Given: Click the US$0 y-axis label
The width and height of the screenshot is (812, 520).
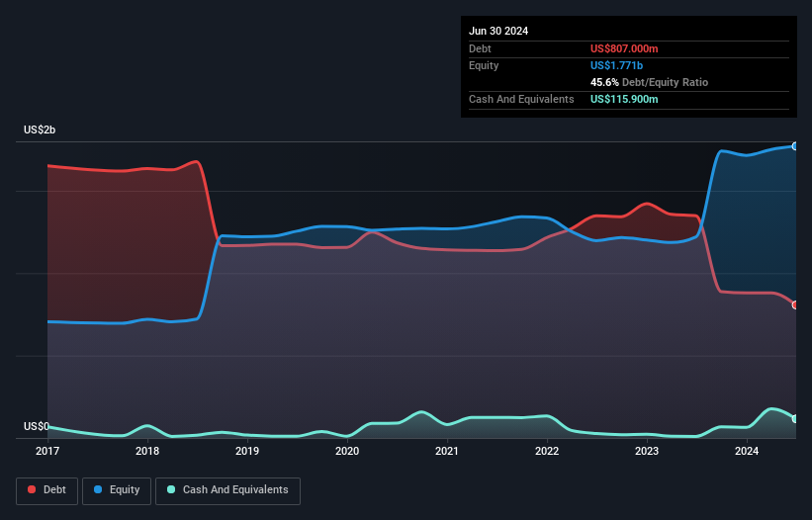Looking at the screenshot, I should (x=37, y=426).
